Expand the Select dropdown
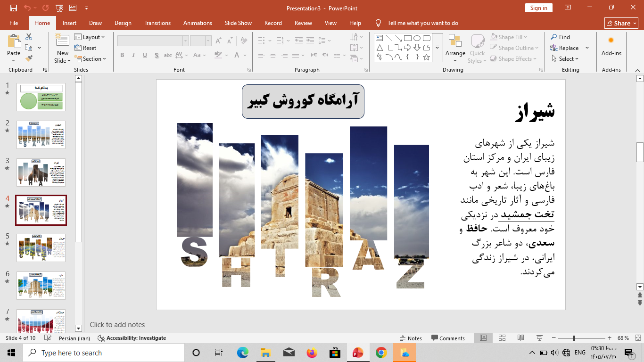 565,59
